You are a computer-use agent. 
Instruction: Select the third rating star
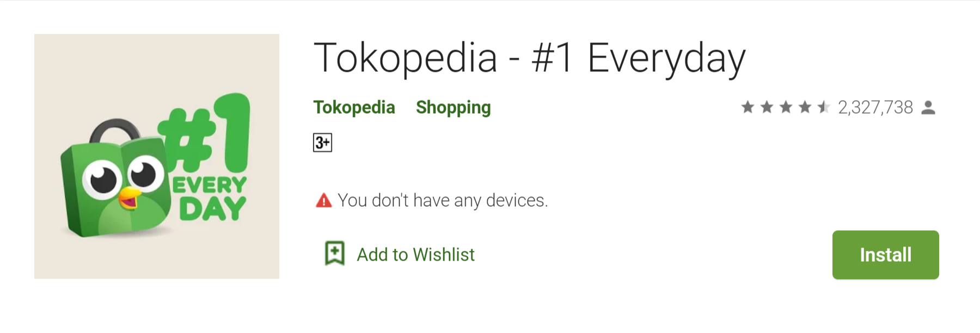(x=786, y=107)
